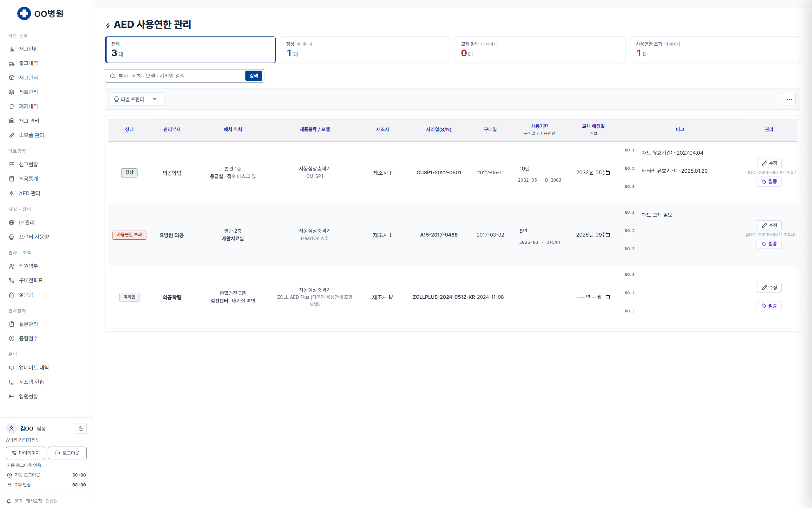Click the three-dots more options button
This screenshot has width=812, height=508.
coord(789,99)
